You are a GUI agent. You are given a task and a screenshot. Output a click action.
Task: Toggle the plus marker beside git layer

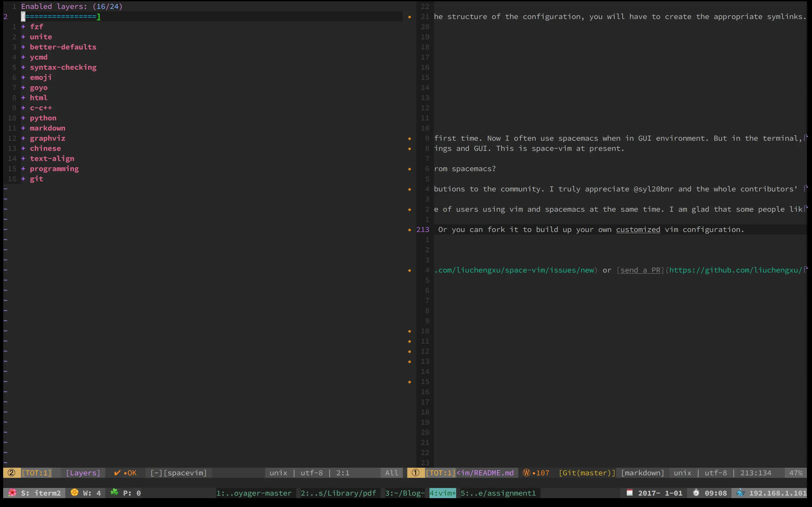[x=23, y=179]
